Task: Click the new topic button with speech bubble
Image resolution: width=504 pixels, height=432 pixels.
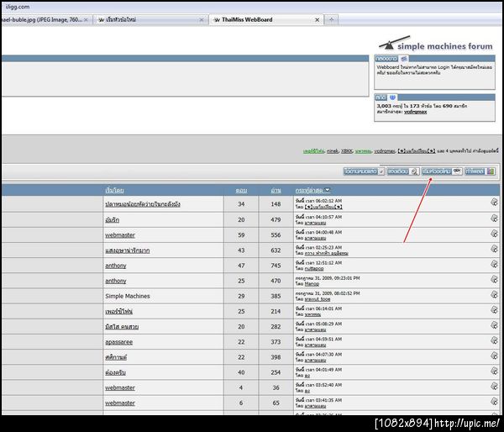Action: [442, 171]
